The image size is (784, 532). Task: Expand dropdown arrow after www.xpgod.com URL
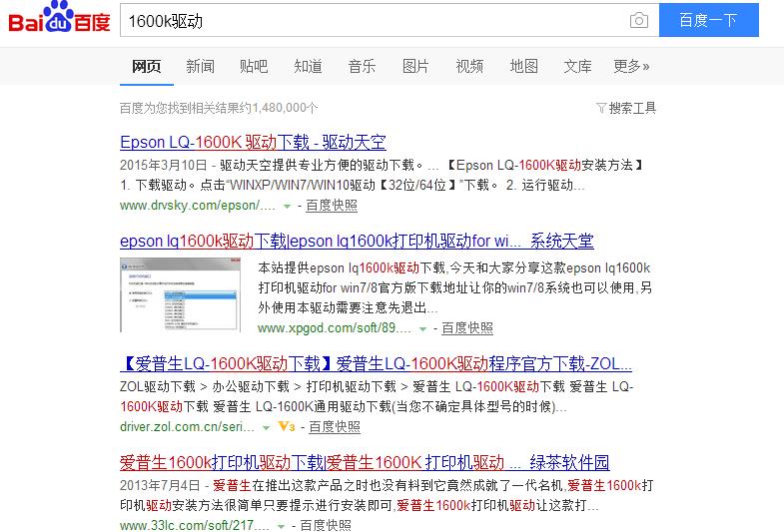coord(423,328)
